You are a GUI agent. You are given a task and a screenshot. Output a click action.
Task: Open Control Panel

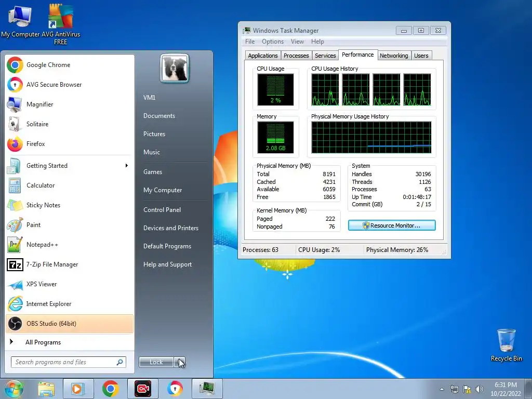[162, 210]
